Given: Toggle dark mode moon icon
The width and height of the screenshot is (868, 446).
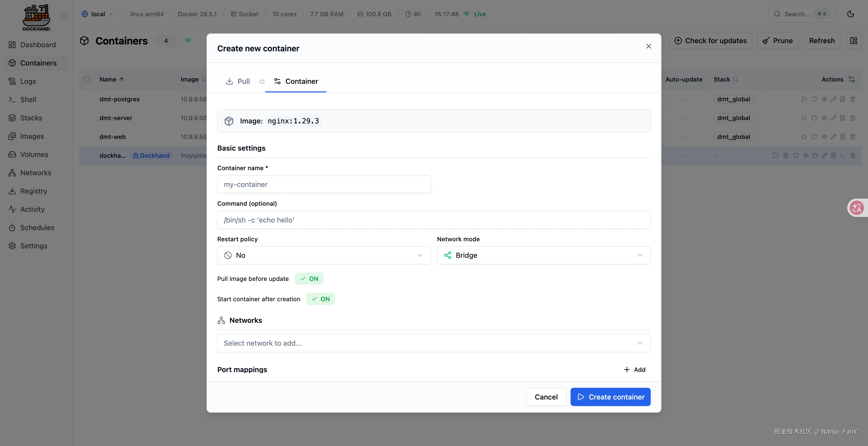Looking at the screenshot, I should 850,14.
